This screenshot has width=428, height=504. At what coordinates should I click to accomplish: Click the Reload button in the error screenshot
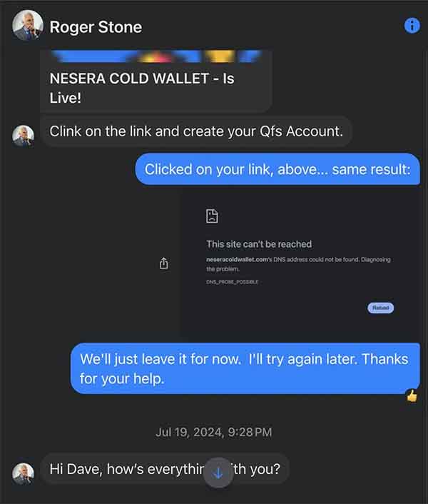[380, 308]
